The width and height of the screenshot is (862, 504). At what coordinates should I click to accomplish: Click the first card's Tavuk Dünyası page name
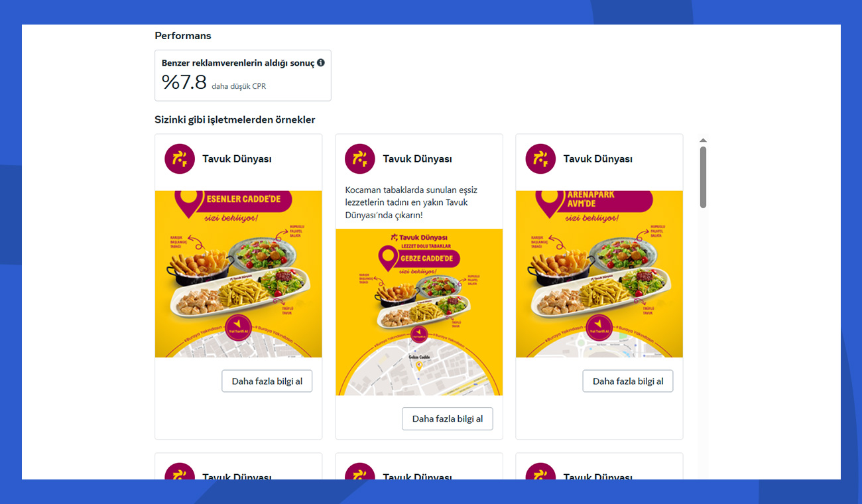[237, 159]
